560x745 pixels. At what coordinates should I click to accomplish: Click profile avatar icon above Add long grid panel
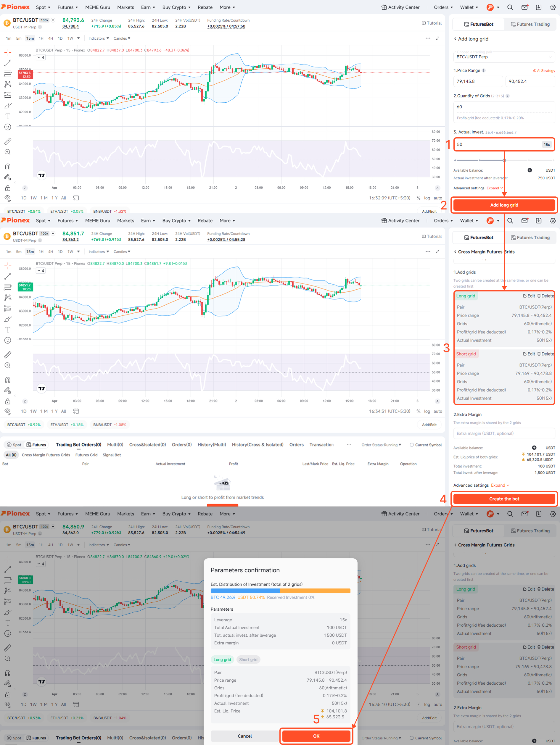490,7
